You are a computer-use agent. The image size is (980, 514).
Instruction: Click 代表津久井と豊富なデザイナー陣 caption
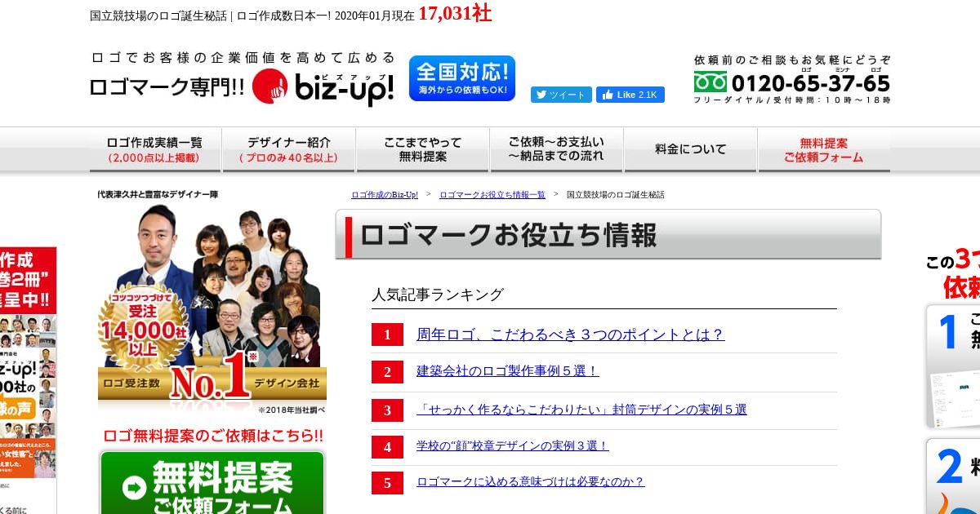click(158, 194)
